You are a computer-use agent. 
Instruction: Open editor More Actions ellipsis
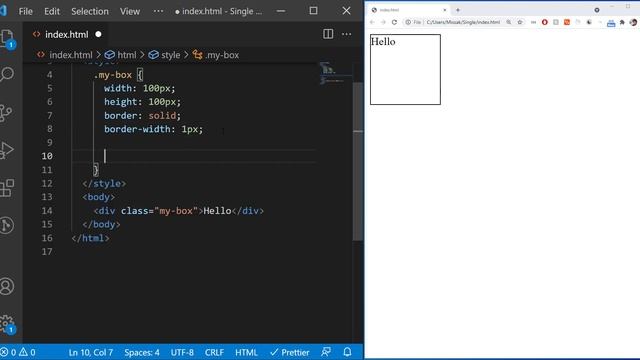[x=347, y=34]
